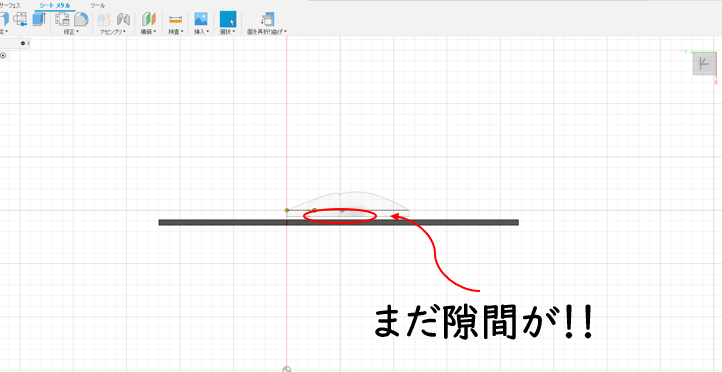This screenshot has height=372, width=722.
Task: Click the Insert image icon
Action: (201, 19)
